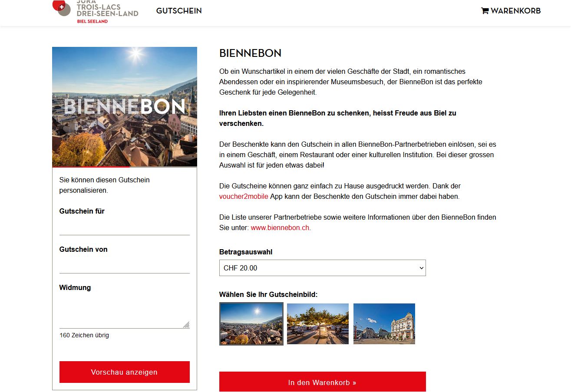The width and height of the screenshot is (571, 392).
Task: Click the shopping cart icon
Action: click(485, 11)
